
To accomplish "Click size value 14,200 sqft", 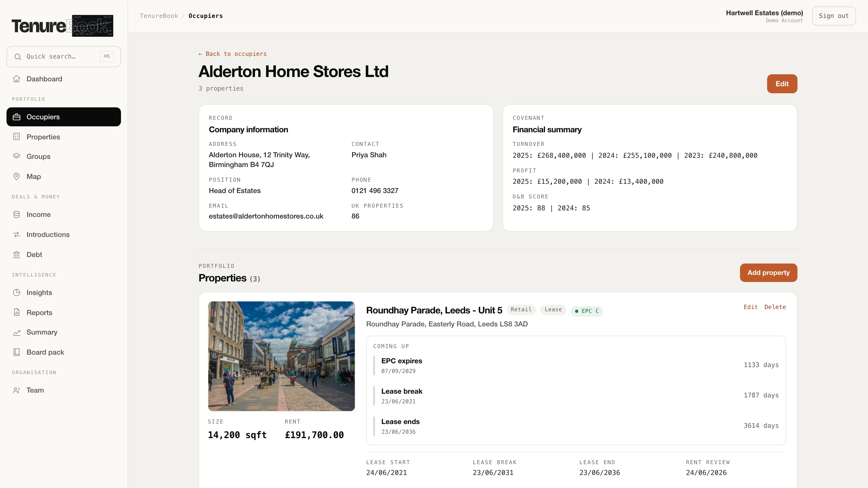I will pyautogui.click(x=237, y=435).
